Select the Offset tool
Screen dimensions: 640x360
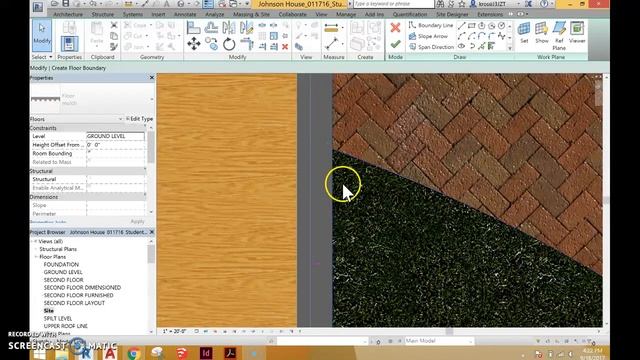211,28
